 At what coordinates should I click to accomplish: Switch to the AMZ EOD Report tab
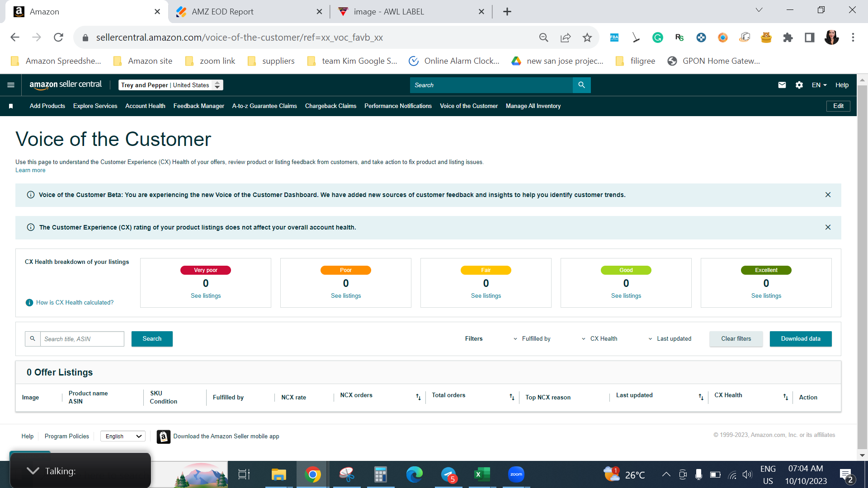click(x=248, y=12)
